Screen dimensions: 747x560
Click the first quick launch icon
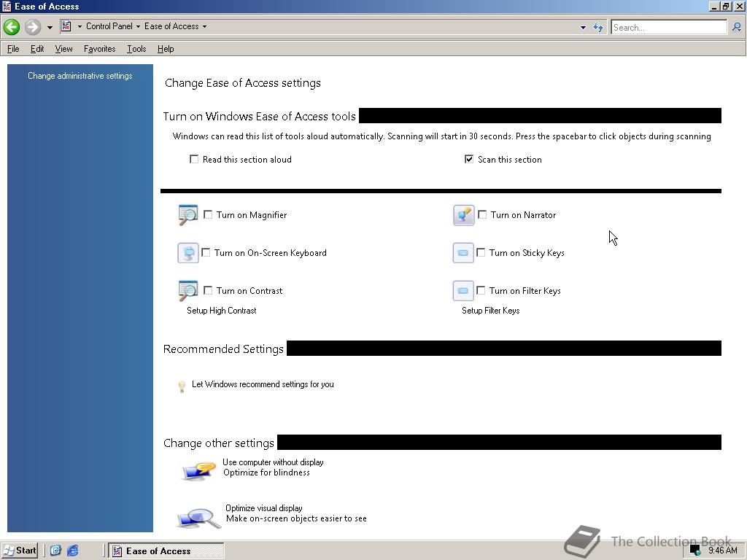(x=55, y=551)
